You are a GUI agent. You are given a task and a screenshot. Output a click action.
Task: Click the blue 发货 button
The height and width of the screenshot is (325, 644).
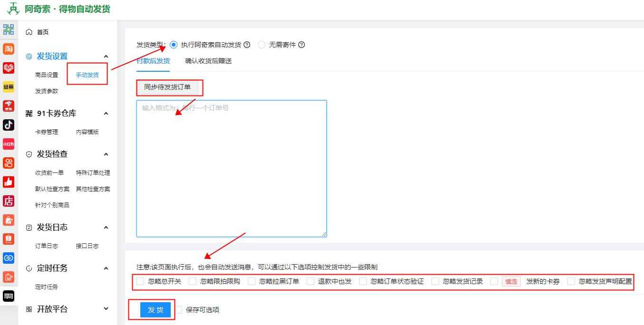tap(156, 310)
